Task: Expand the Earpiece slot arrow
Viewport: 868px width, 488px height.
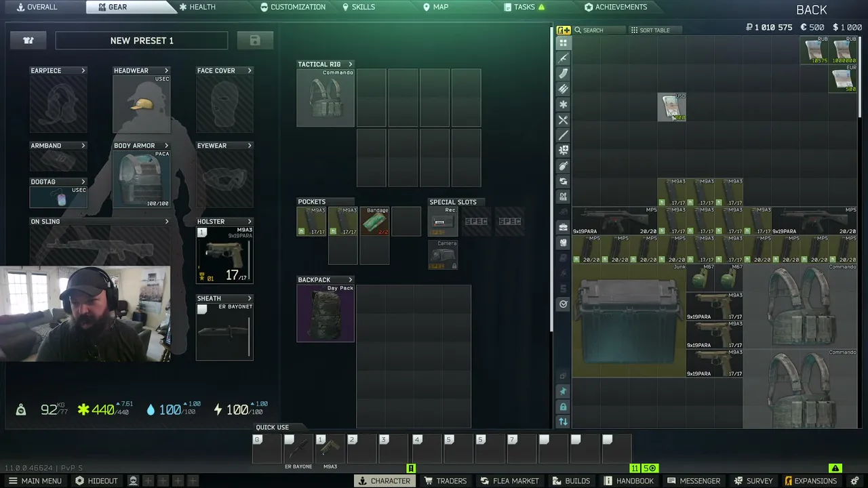Action: point(83,70)
